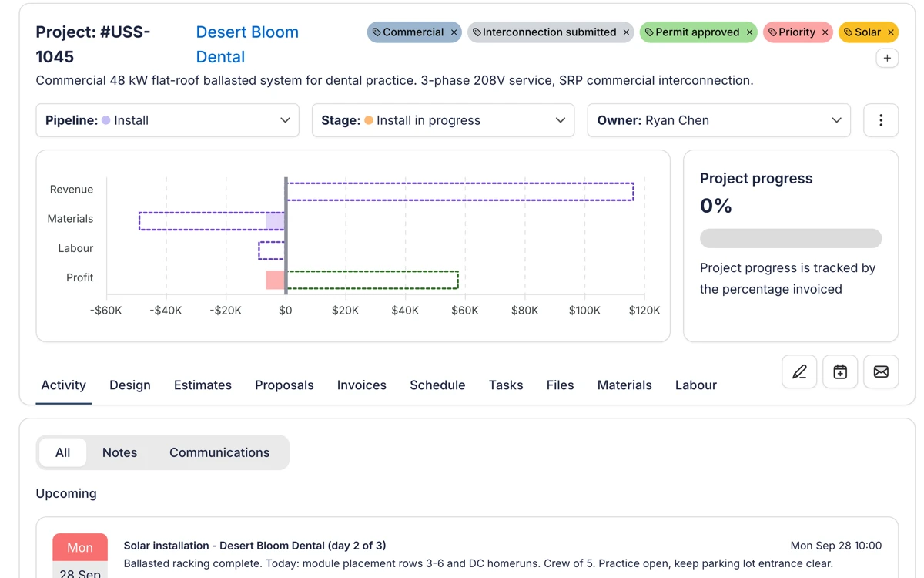The image size is (924, 578).
Task: Select the All activity filter
Action: pyautogui.click(x=63, y=452)
